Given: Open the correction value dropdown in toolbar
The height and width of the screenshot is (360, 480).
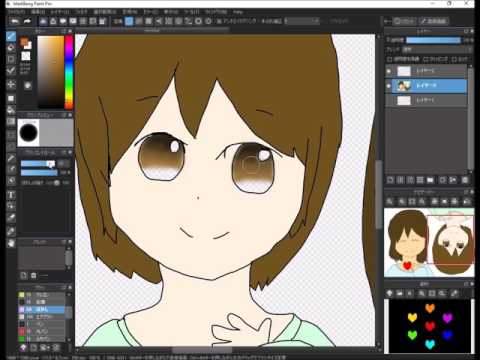Looking at the screenshot, I should click(x=303, y=21).
